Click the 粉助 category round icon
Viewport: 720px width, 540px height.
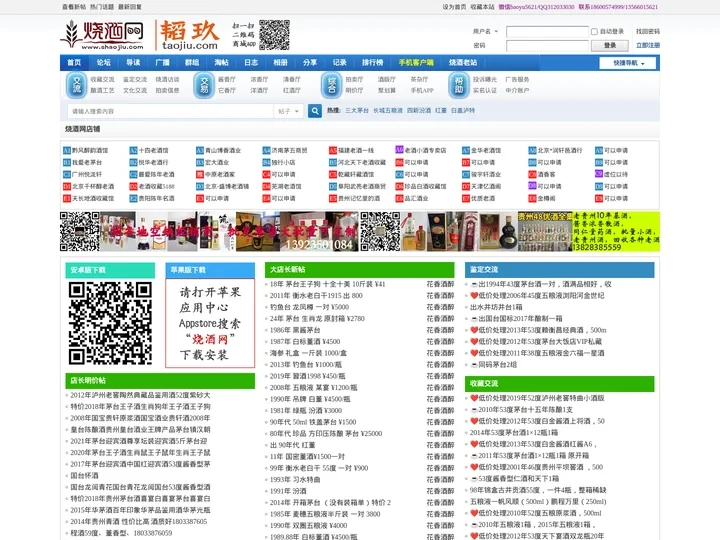tap(459, 85)
